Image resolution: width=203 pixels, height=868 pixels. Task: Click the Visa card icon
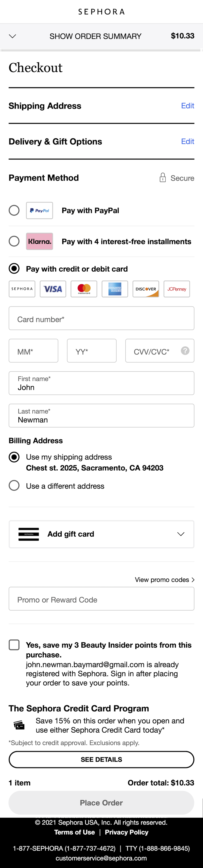tap(53, 289)
